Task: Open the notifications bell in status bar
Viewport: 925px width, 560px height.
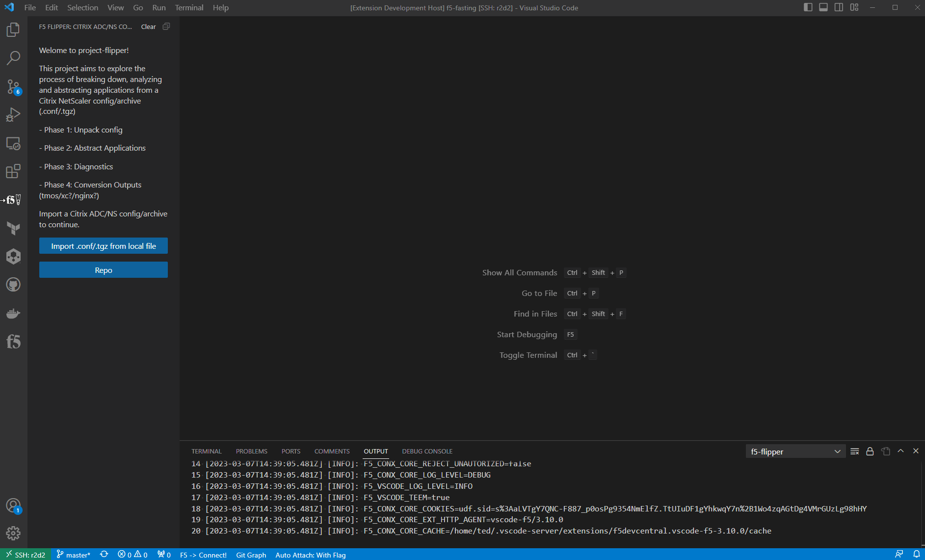Action: click(x=916, y=554)
